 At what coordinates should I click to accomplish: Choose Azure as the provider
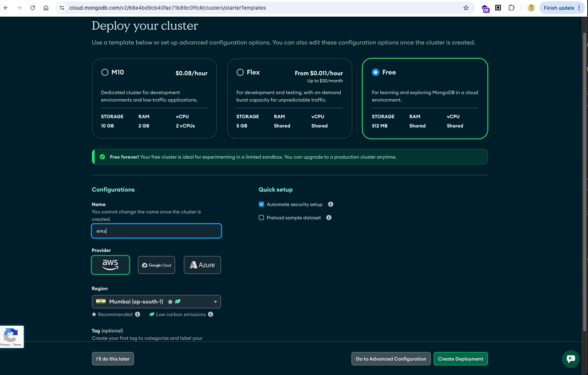202,265
